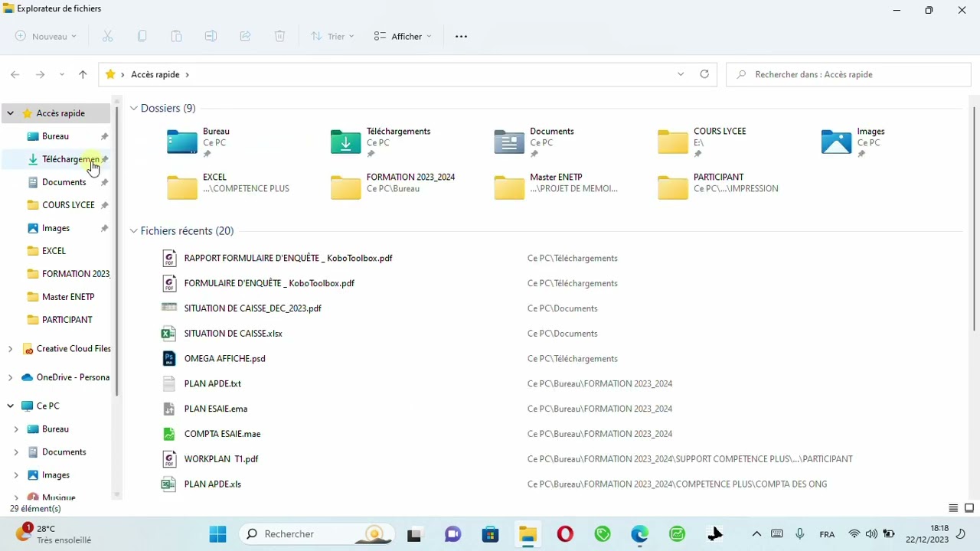The width and height of the screenshot is (980, 551).
Task: Open the PARTICIPANT folder tile
Action: 718,187
